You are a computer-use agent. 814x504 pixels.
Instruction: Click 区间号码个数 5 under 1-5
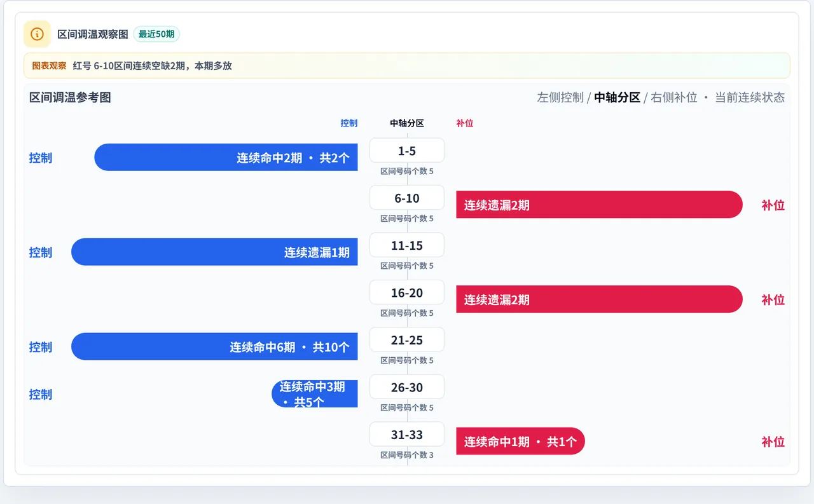point(407,171)
